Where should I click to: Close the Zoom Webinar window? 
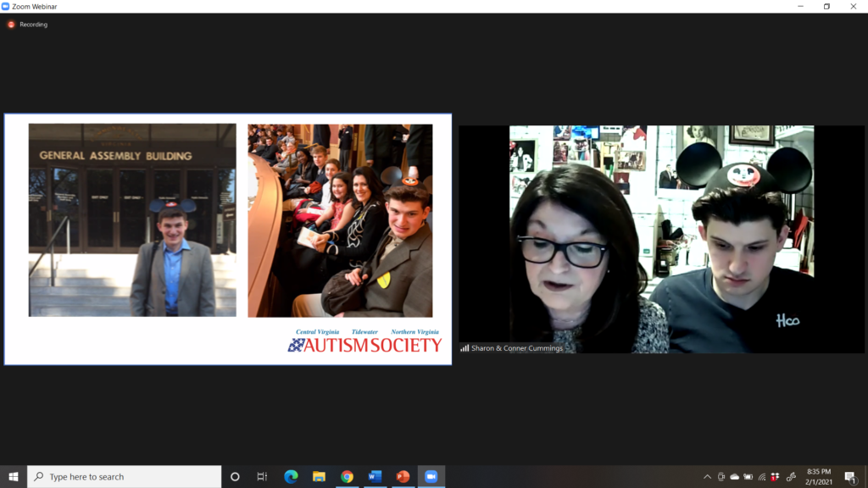pyautogui.click(x=853, y=7)
